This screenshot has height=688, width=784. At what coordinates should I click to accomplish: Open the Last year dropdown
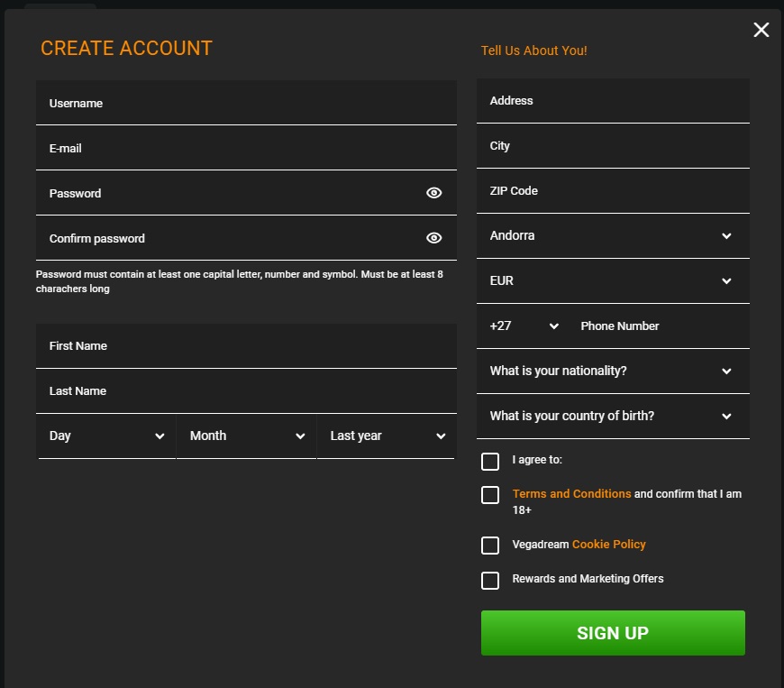[387, 436]
